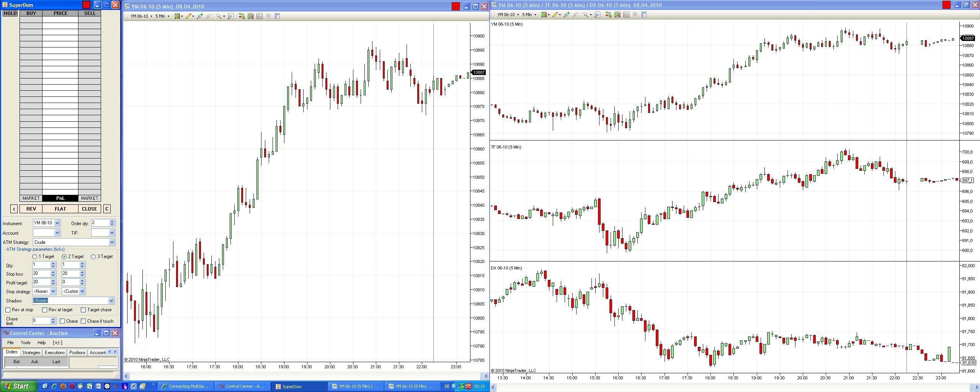Toggle Chart Trader icon in right chart toolbar
The height and width of the screenshot is (392, 980).
[x=608, y=15]
